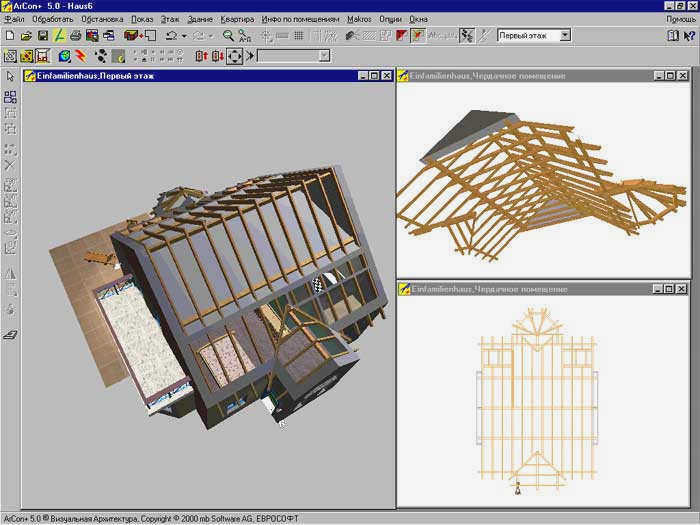700x525 pixels.
Task: Open the Файл menu
Action: [15, 19]
